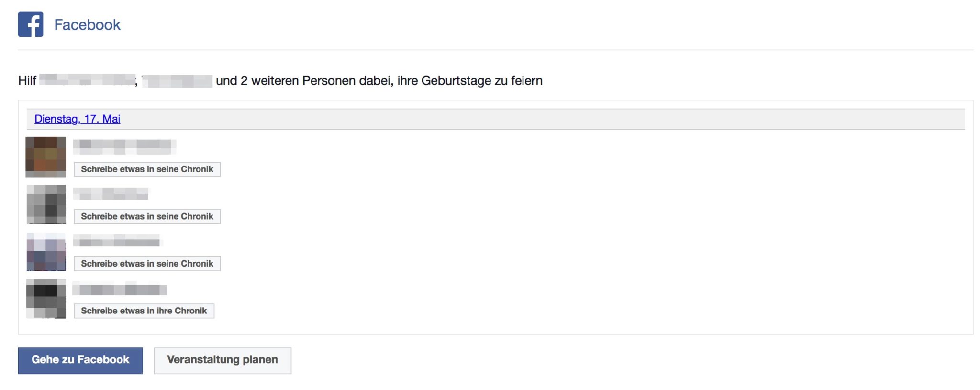Open blurred name above 'ihre Chronik' button

click(120, 290)
